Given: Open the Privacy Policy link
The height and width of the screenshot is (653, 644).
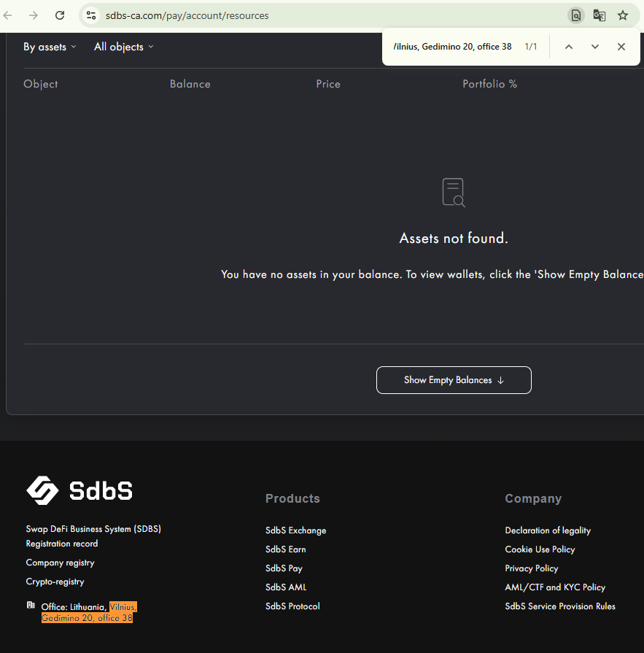Looking at the screenshot, I should coord(532,568).
